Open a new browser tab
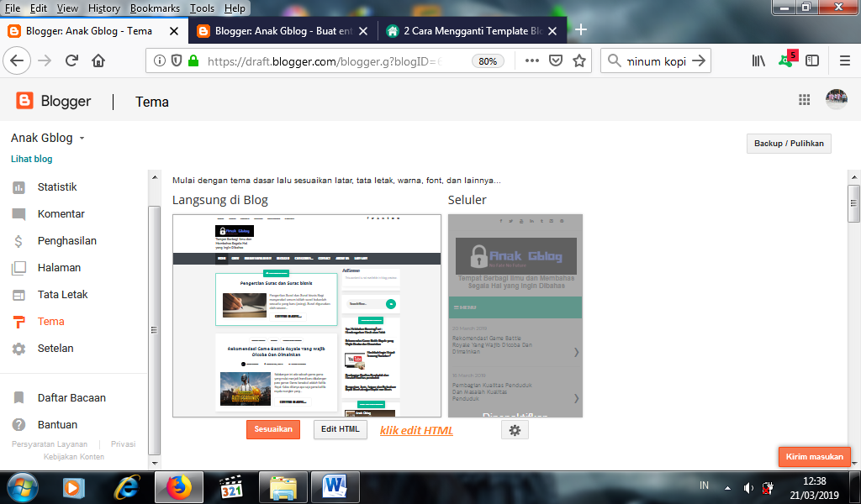Viewport: 861px width, 504px height. tap(581, 30)
